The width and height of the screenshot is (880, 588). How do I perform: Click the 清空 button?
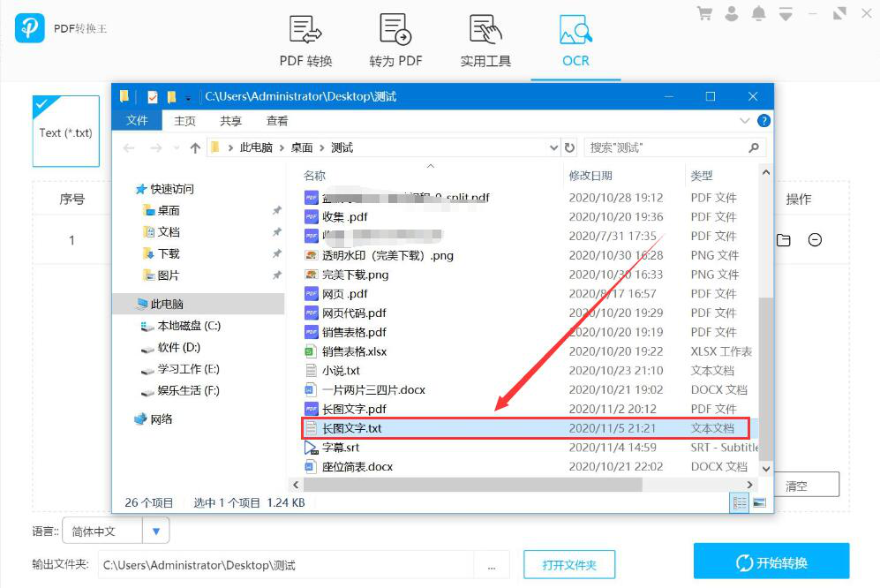tap(807, 485)
